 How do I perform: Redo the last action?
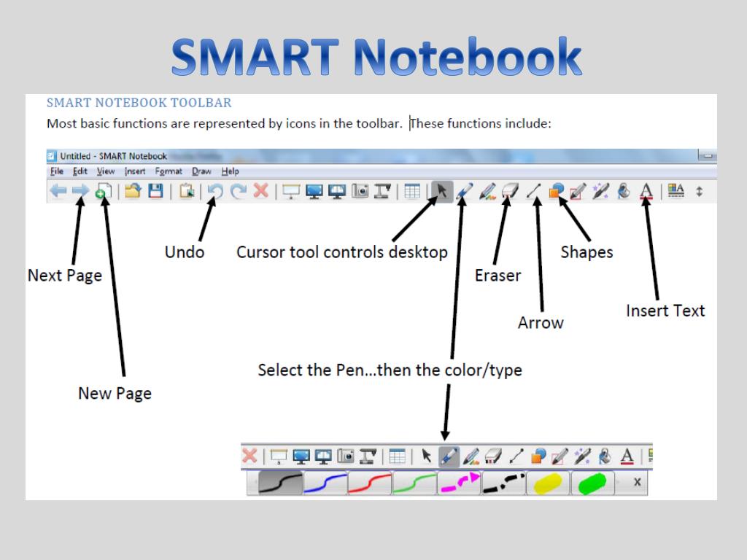point(239,191)
